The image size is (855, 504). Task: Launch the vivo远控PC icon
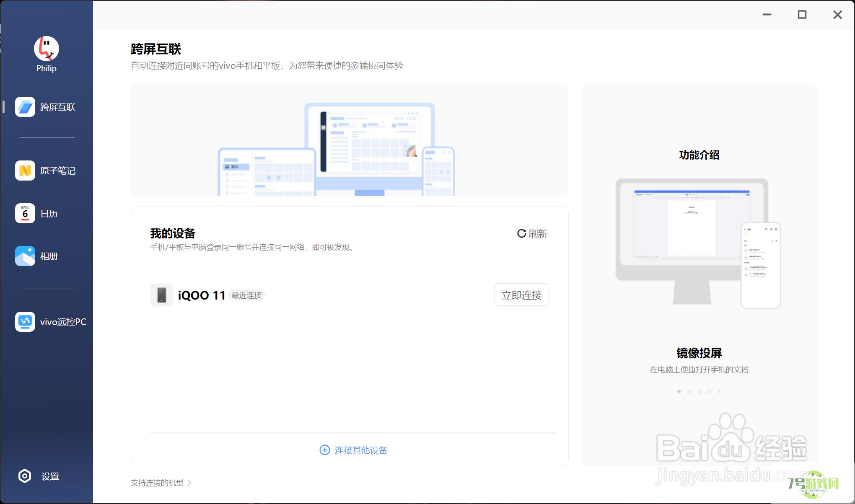(x=25, y=322)
